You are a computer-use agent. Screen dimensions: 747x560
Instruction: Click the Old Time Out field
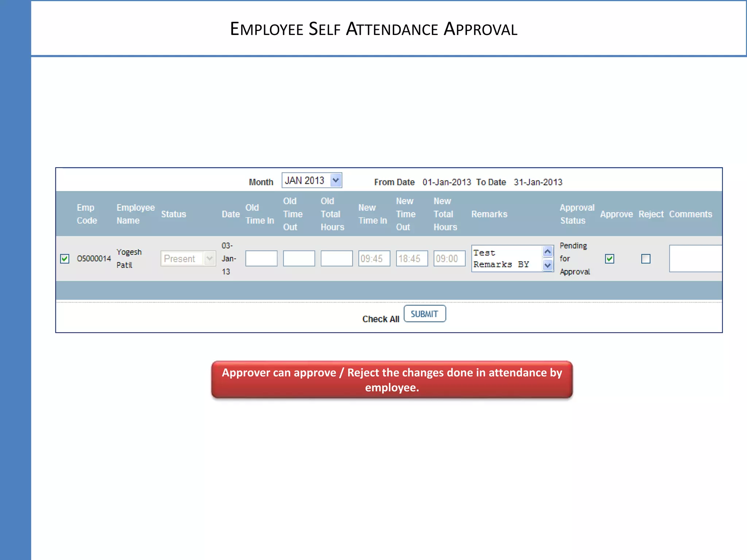[x=299, y=258]
